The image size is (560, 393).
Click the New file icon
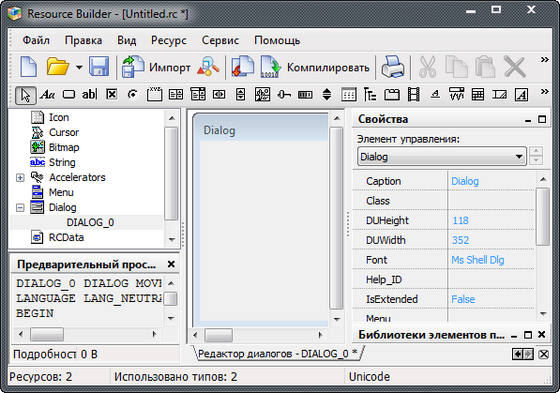coord(29,66)
